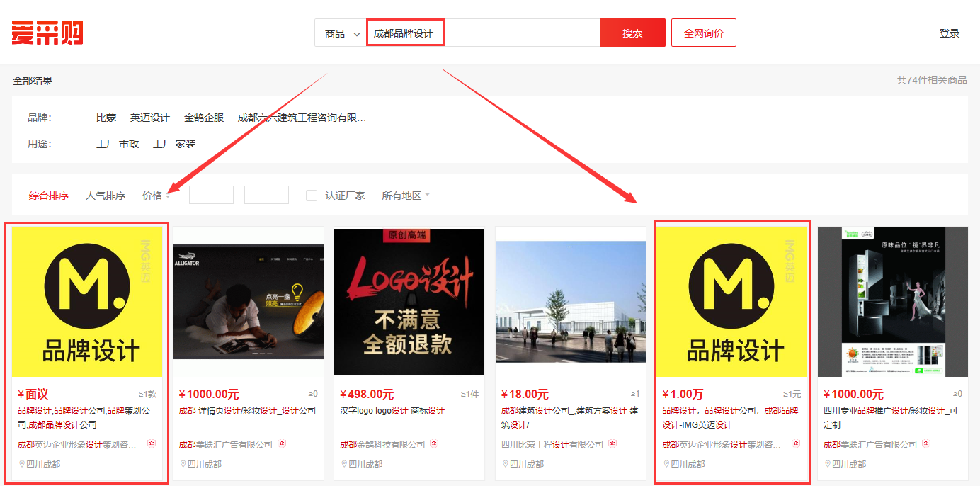Open the ALLIGATOR website design thumbnail
This screenshot has height=486, width=980.
point(249,301)
